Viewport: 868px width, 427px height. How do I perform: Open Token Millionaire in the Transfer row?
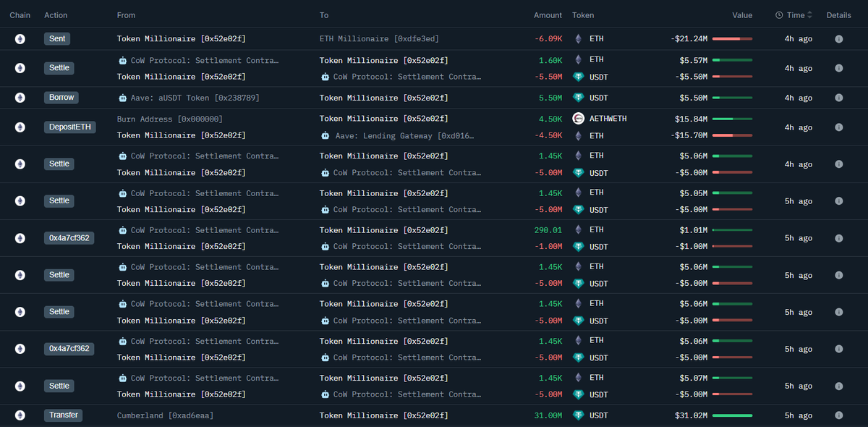(x=383, y=415)
